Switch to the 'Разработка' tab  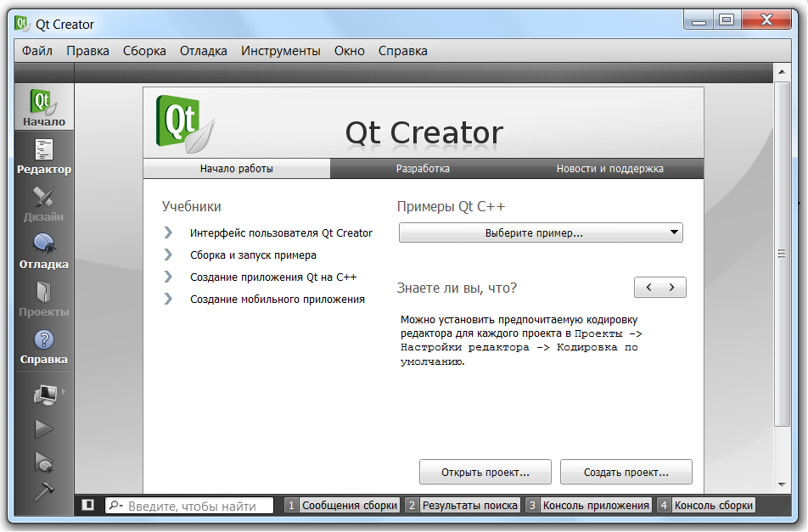point(423,168)
